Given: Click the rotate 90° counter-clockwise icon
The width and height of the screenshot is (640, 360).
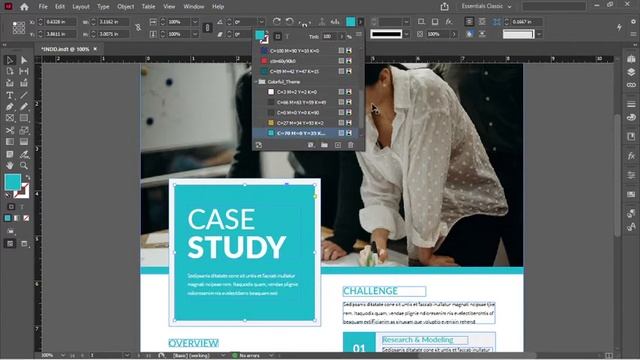Looking at the screenshot, I should [289, 21].
